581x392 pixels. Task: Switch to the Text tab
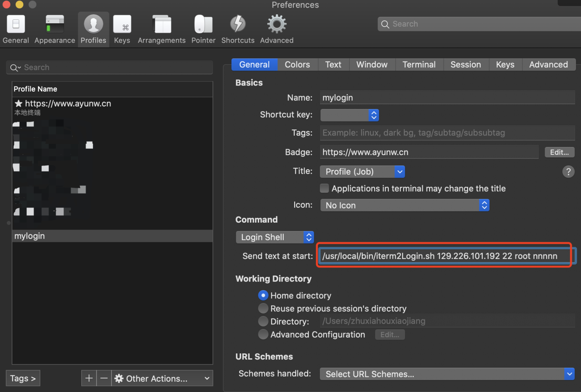click(333, 65)
